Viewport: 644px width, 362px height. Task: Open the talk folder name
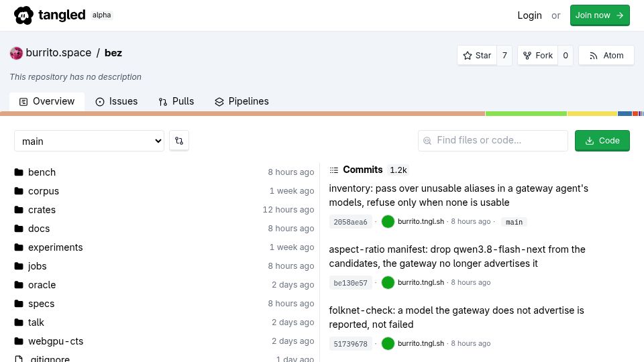point(36,322)
